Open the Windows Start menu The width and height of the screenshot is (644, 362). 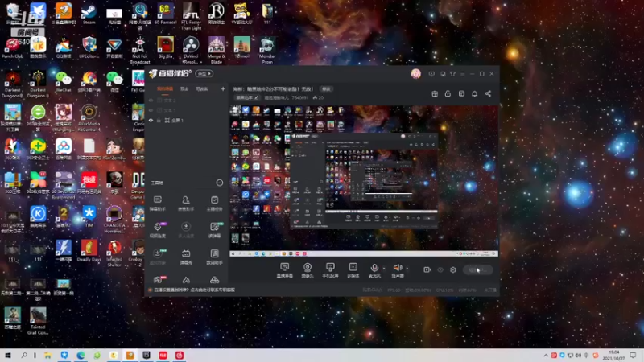[8, 355]
